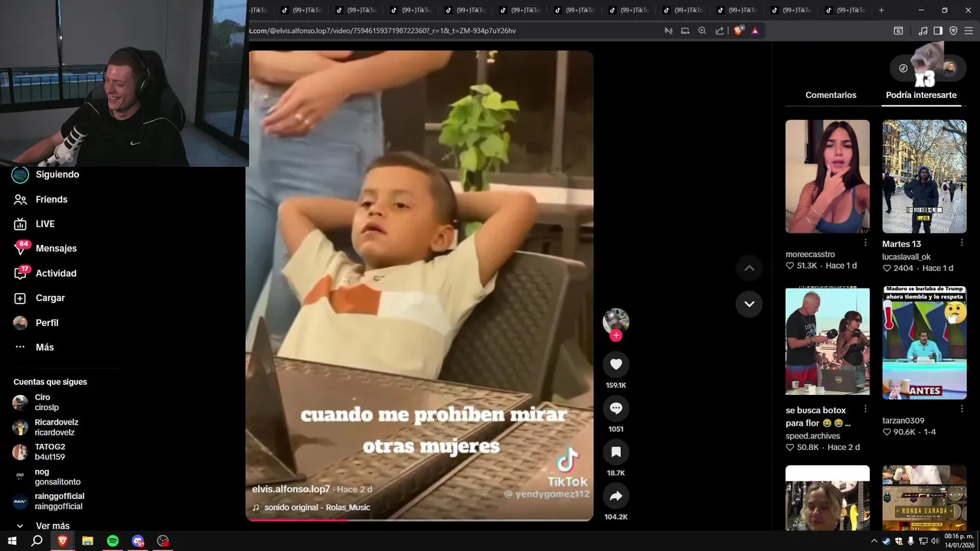Open the se busca botox suggested video thumbnail
Viewport: 980px width, 551px height.
tap(828, 341)
